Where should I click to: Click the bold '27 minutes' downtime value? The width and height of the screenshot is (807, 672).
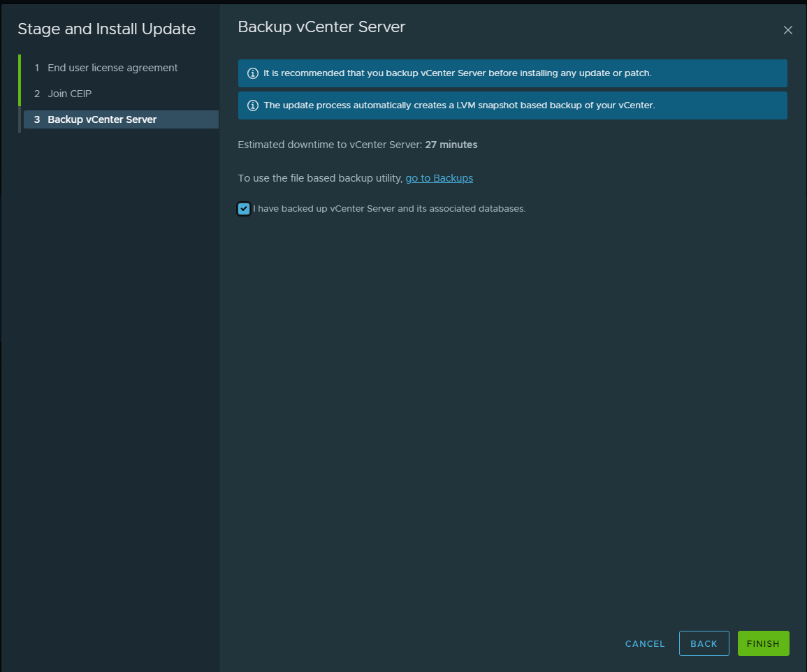pyautogui.click(x=451, y=145)
